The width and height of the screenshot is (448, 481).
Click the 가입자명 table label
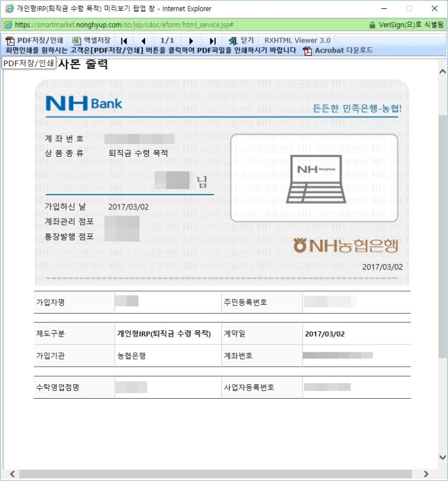pos(50,302)
